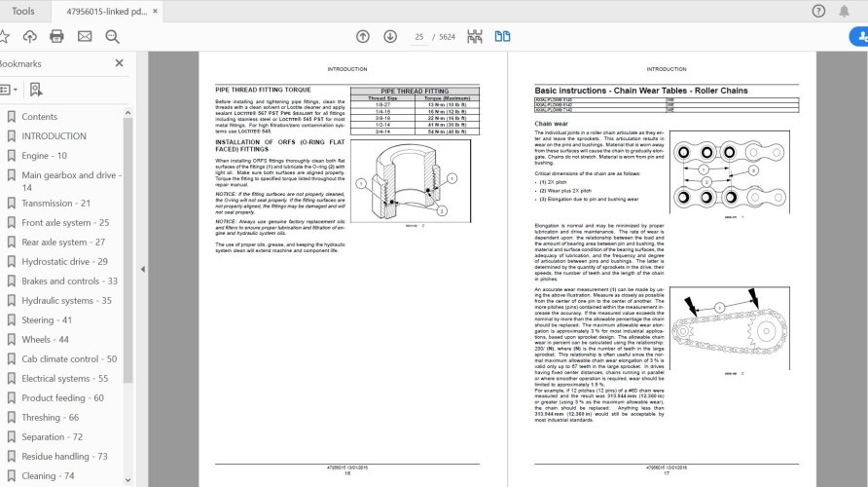Click the fit page scrolling mode icon
868x487 pixels.
coord(475,37)
